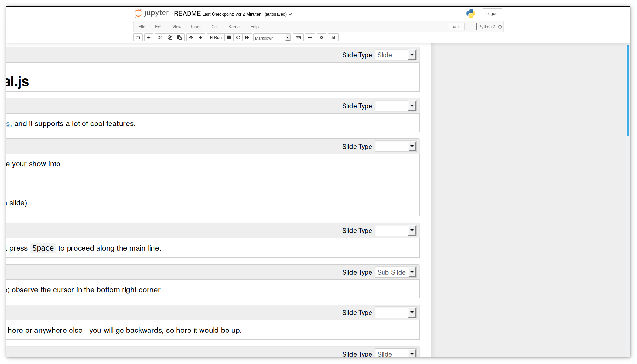
Task: Click the Run button
Action: click(x=216, y=38)
